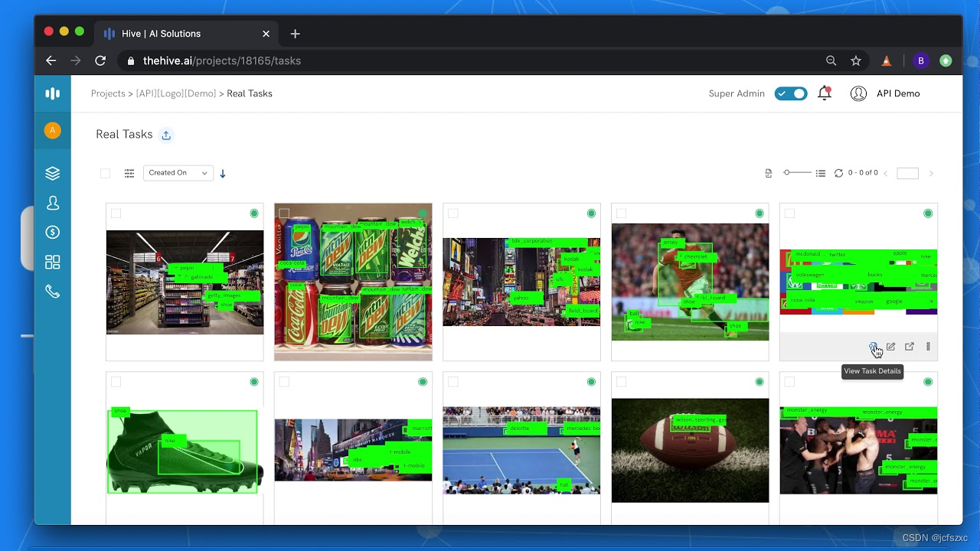
Task: Open the city street T-Mobile thumbnail
Action: [x=353, y=451]
